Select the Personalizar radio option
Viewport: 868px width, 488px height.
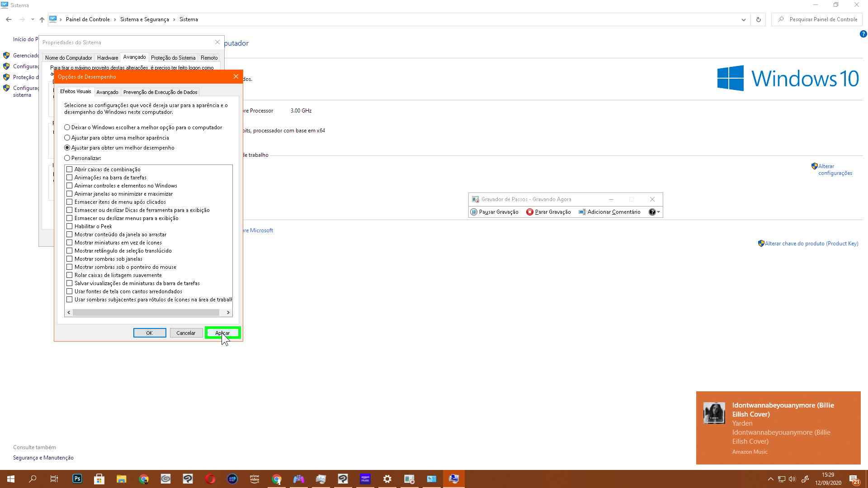[x=67, y=158]
